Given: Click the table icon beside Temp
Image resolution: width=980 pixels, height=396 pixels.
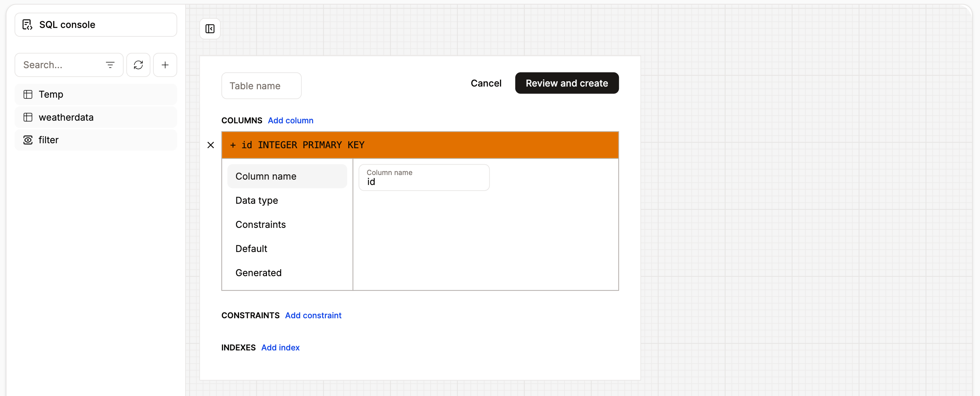Looking at the screenshot, I should [x=28, y=94].
